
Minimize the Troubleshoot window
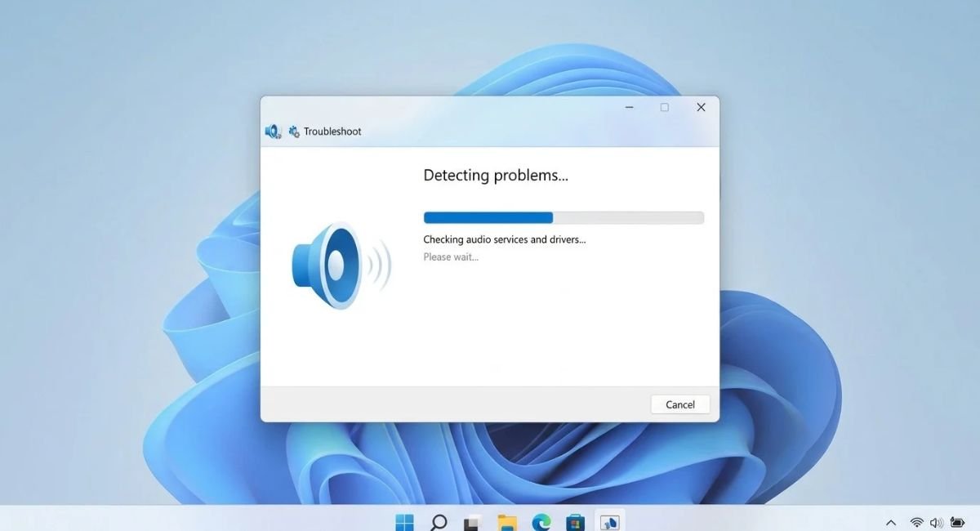coord(630,108)
